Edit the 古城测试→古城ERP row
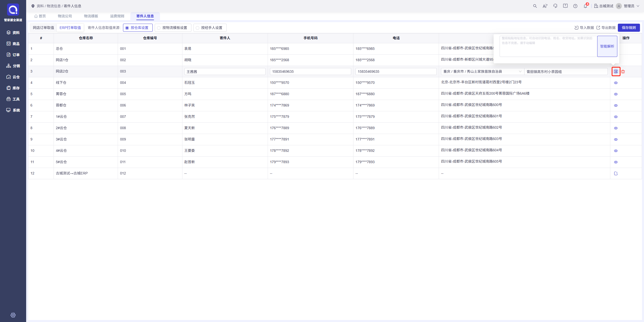The height and width of the screenshot is (322, 644). click(616, 173)
